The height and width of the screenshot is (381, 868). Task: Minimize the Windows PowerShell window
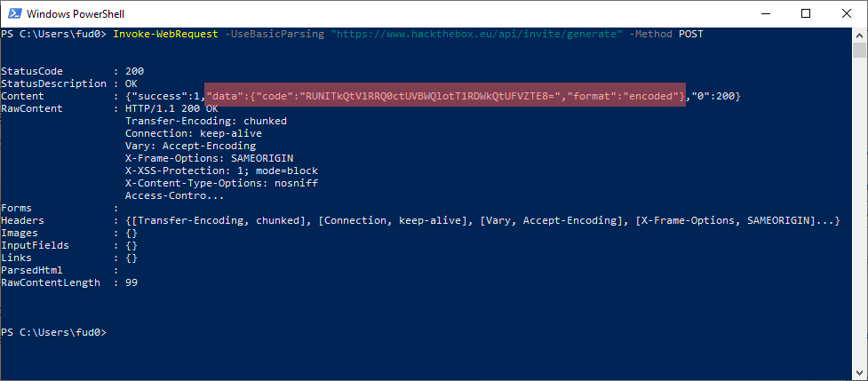click(x=765, y=13)
